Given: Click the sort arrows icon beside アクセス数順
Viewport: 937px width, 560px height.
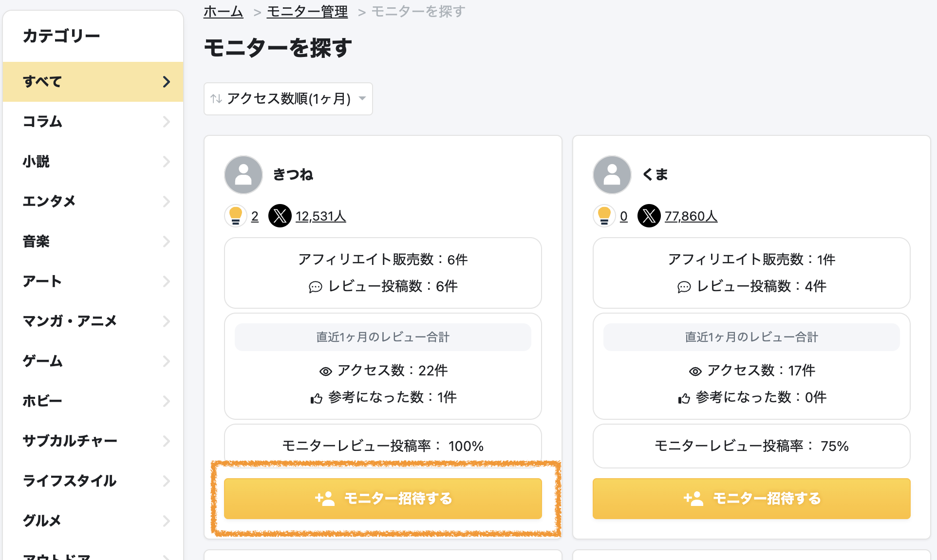Looking at the screenshot, I should tap(216, 98).
